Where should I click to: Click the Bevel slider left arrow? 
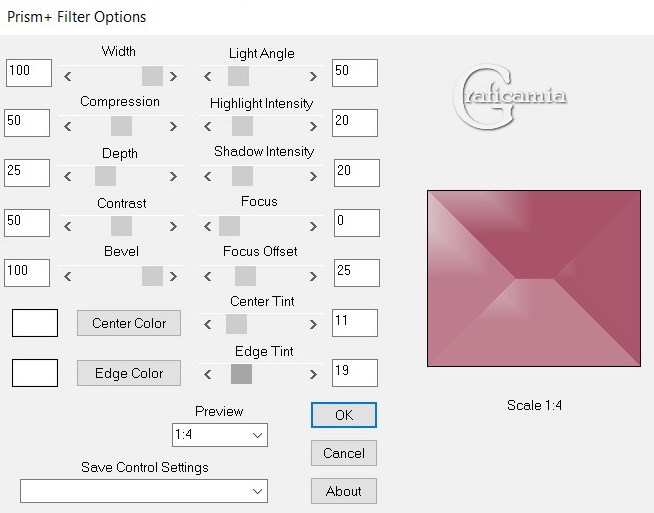click(x=68, y=277)
